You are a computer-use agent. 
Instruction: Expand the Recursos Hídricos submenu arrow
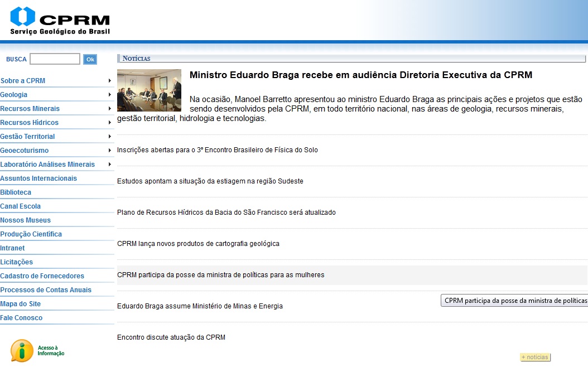coord(110,123)
